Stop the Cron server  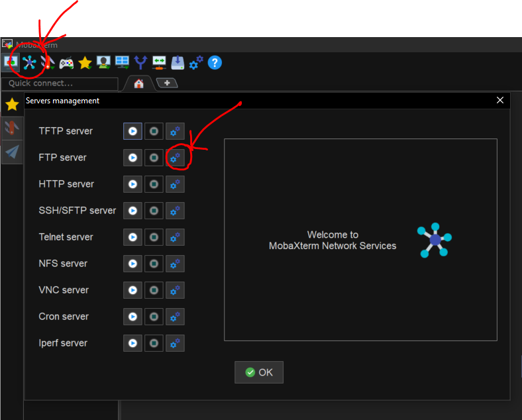click(x=154, y=317)
